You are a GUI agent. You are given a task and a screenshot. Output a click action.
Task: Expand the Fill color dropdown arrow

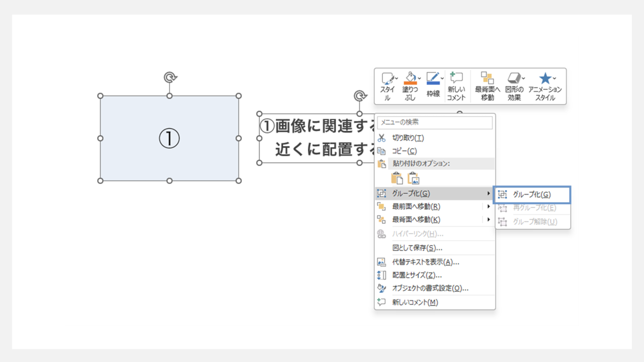pyautogui.click(x=419, y=78)
